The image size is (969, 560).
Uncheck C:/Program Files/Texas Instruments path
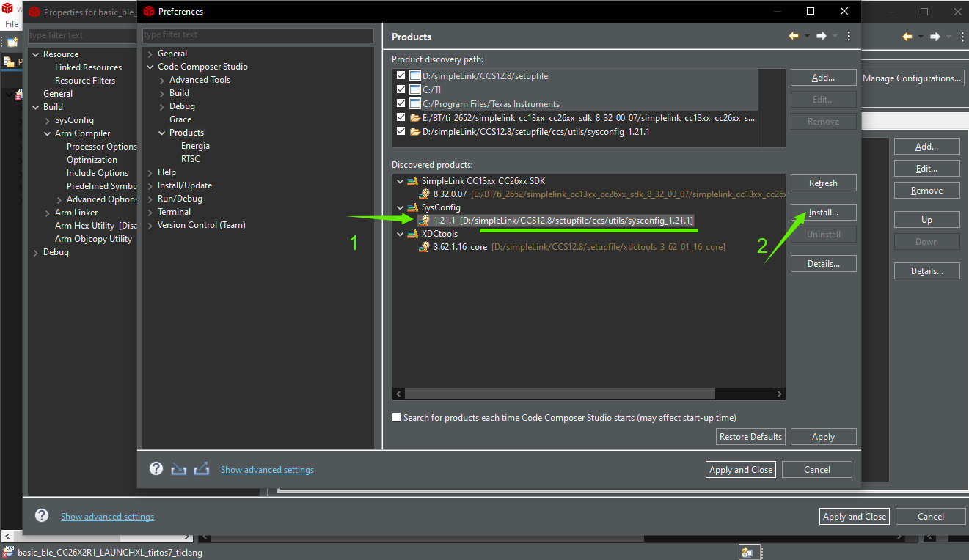point(401,103)
